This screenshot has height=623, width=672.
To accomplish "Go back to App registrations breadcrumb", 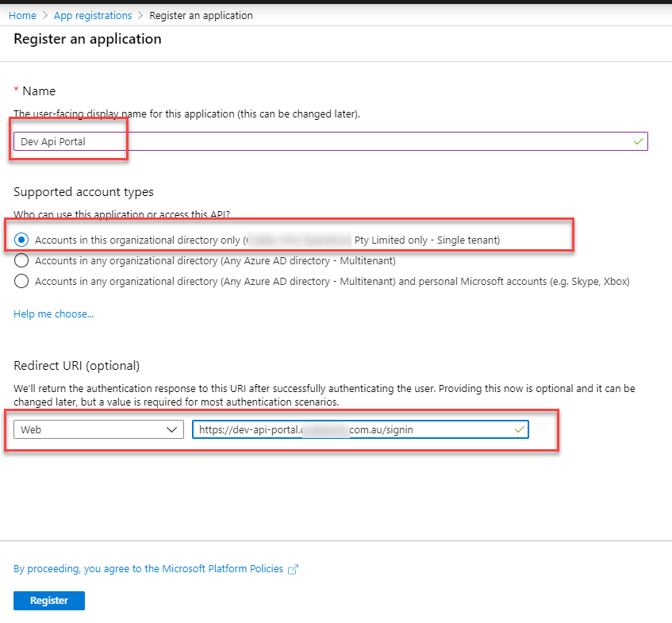I will tap(94, 15).
